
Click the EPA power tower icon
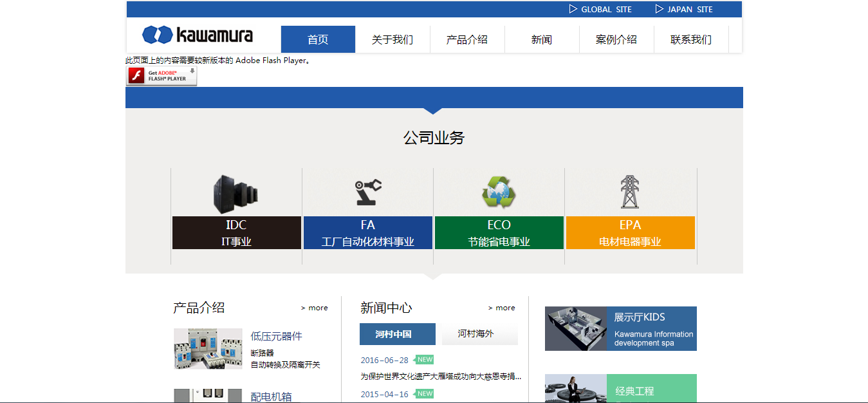(x=630, y=192)
